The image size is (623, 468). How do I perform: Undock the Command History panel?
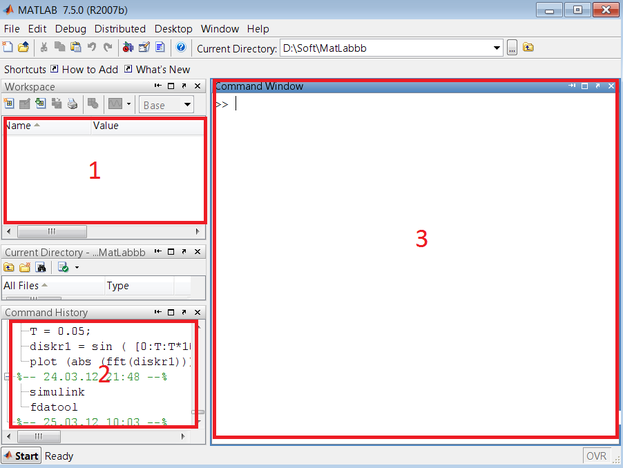pyautogui.click(x=184, y=312)
